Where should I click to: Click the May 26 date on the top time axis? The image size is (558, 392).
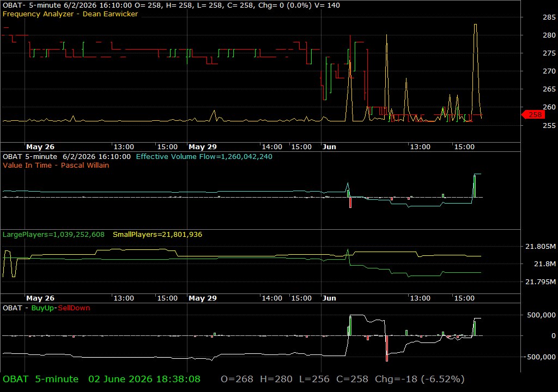pos(40,146)
